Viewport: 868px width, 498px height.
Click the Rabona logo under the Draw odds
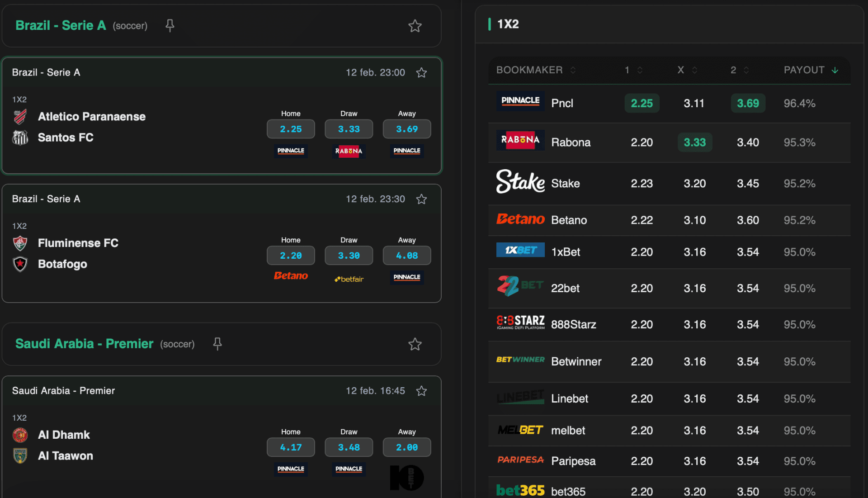349,151
